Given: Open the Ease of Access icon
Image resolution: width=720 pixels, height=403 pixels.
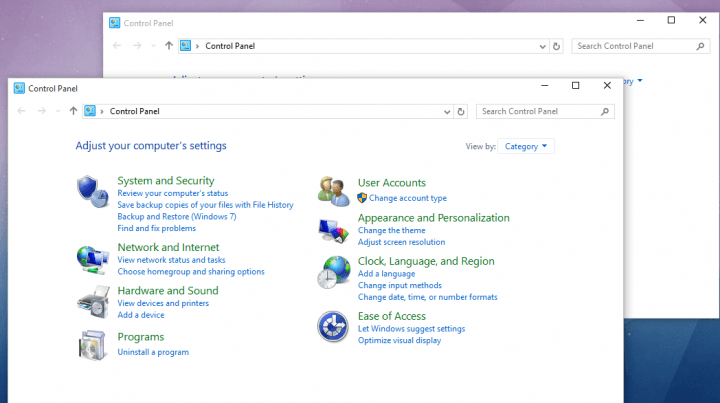Looking at the screenshot, I should pos(333,327).
